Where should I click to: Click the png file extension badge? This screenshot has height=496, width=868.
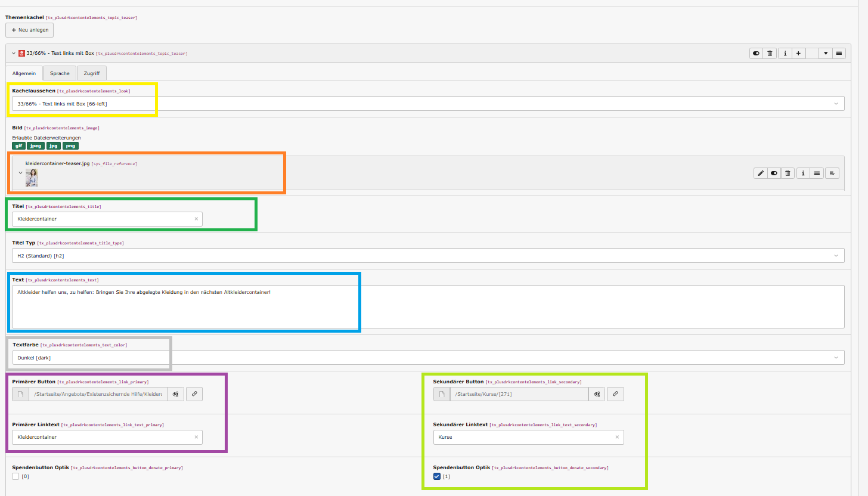coord(70,145)
